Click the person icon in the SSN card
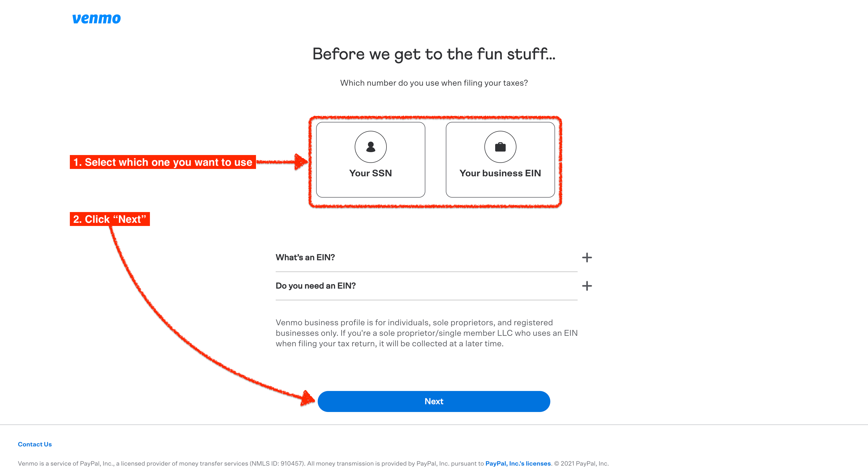 point(370,147)
